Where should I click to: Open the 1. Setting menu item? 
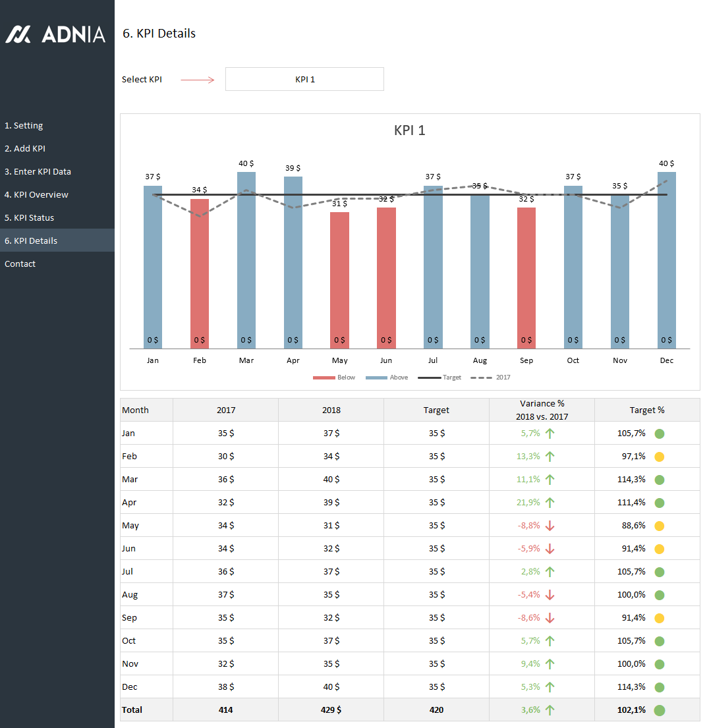pos(24,125)
